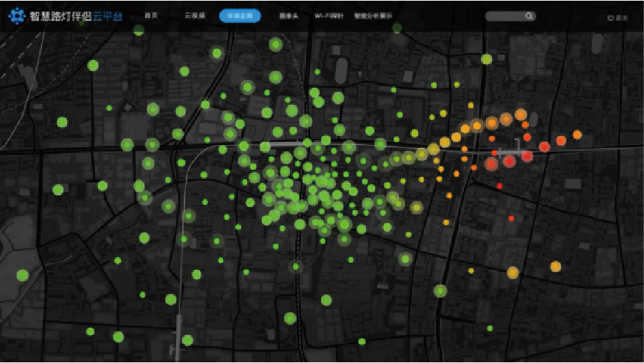
Task: Click the 智慧路灯伴侣云平台 title text
Action: tap(75, 16)
